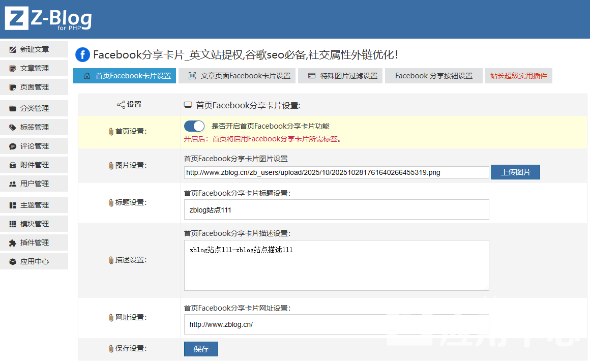This screenshot has width=590, height=364.
Task: Open 主题管理 in the sidebar
Action: [x=34, y=205]
